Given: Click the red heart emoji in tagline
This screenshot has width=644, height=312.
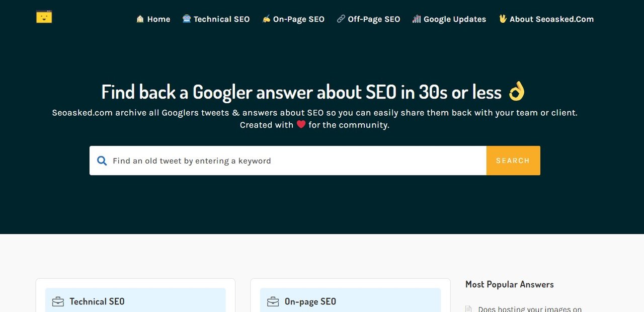Looking at the screenshot, I should (x=301, y=124).
